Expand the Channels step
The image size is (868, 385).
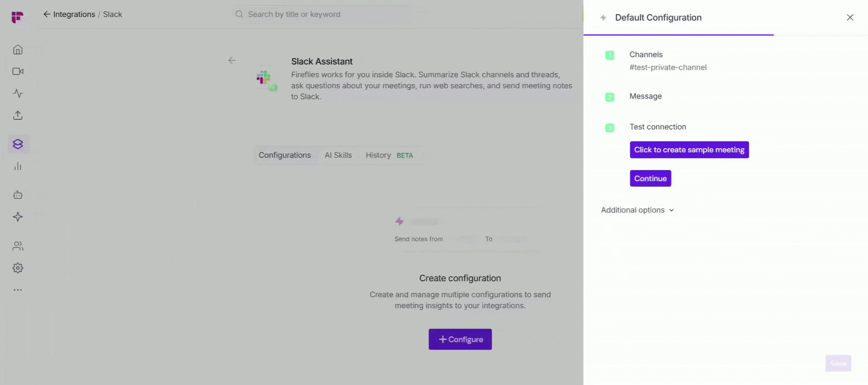tap(646, 54)
